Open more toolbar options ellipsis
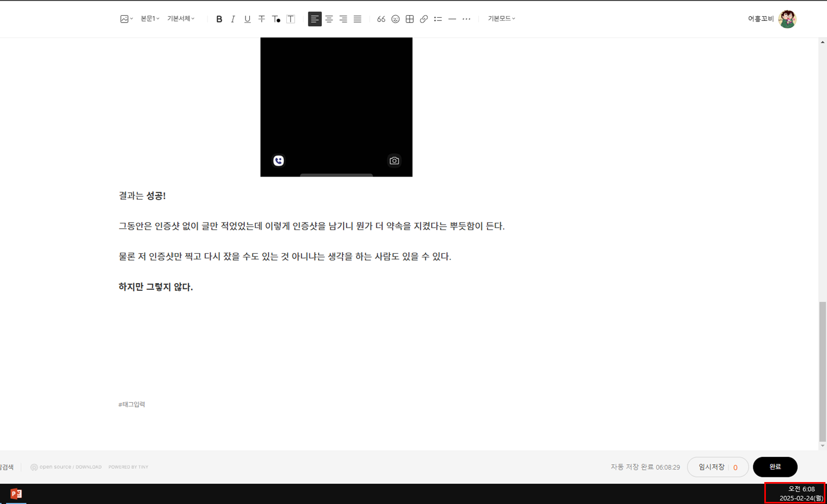 click(467, 19)
